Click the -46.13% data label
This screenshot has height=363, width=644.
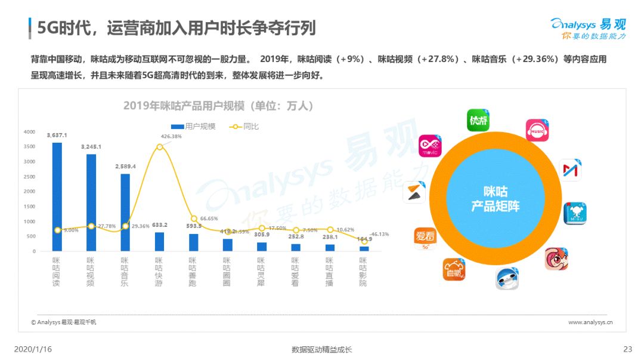[379, 234]
